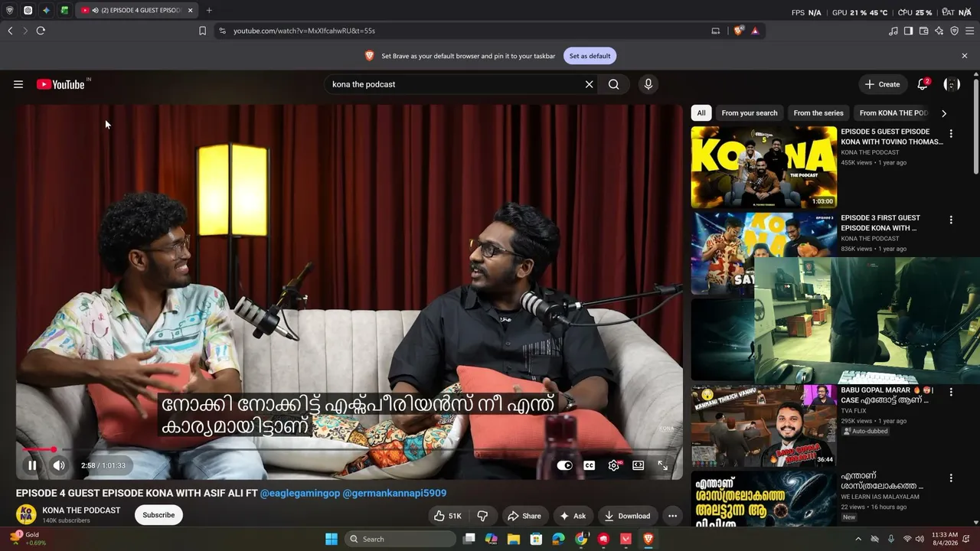Toggle the autoplay switch in the player
The image size is (980, 551).
(x=564, y=465)
